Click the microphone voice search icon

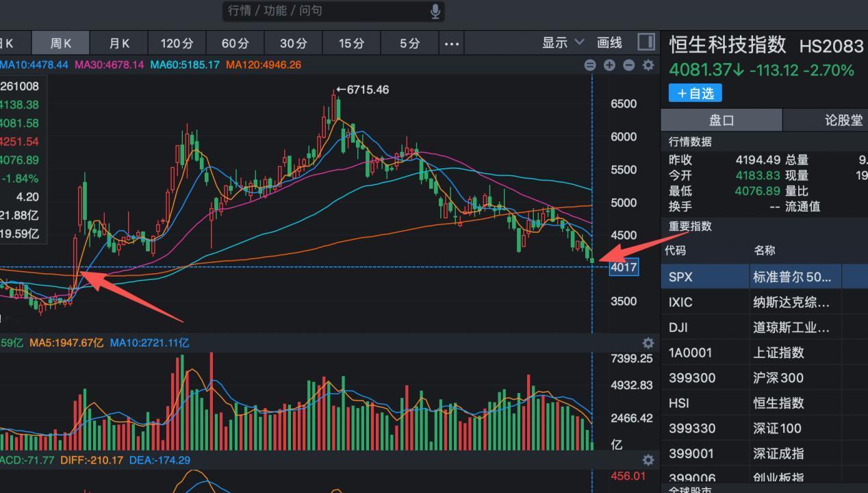(435, 11)
